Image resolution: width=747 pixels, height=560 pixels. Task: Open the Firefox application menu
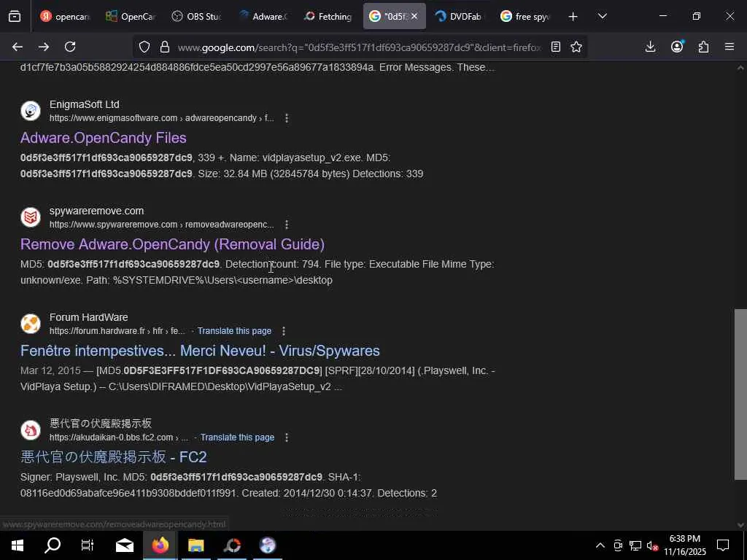pos(729,47)
